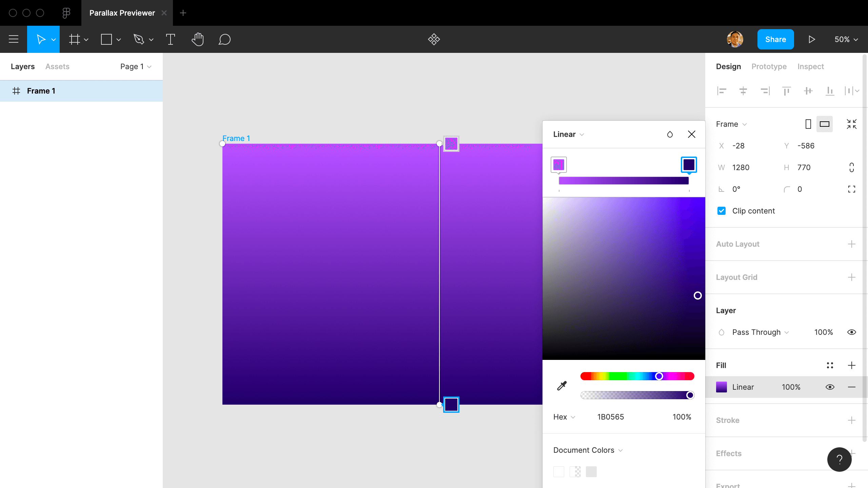Click the Components icon in toolbar center
868x488 pixels.
434,39
